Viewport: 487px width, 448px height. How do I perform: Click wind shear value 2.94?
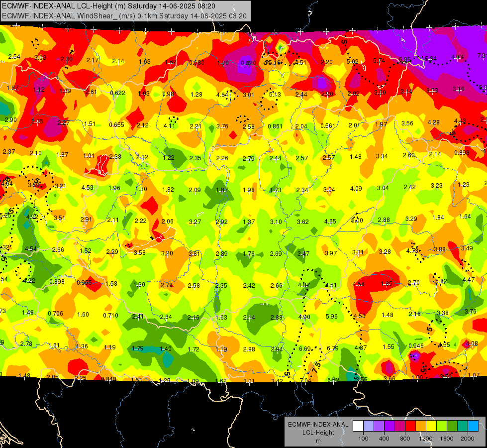(x=277, y=349)
